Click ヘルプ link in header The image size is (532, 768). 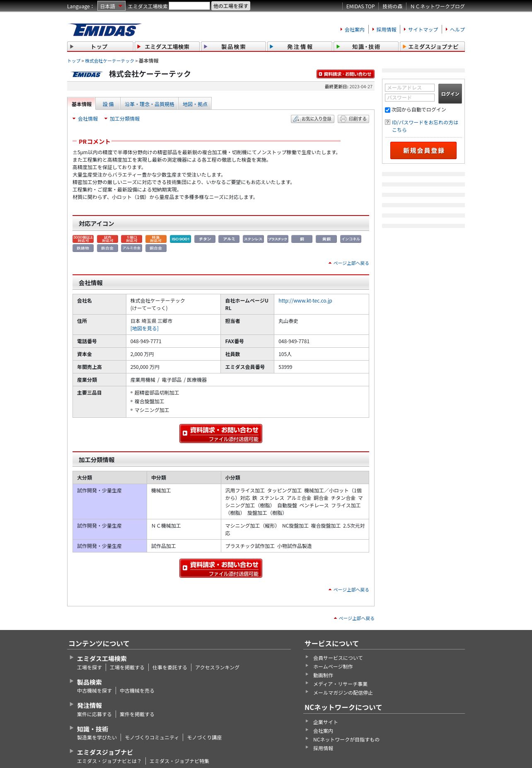pyautogui.click(x=457, y=30)
